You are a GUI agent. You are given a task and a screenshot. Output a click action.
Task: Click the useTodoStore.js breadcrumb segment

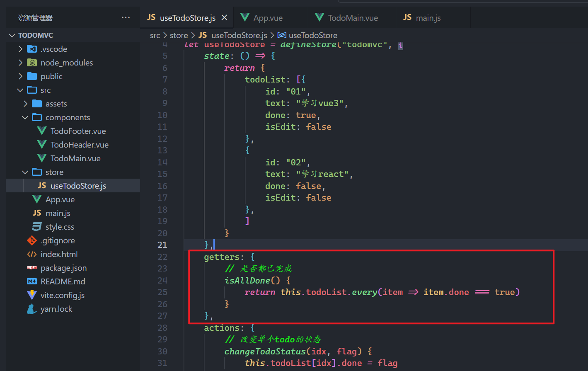[x=239, y=35]
